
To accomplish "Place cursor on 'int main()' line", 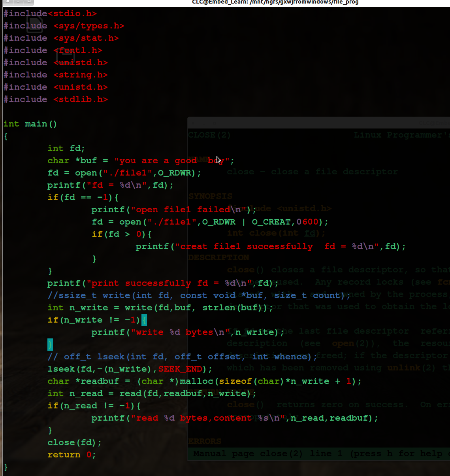I will 30,124.
